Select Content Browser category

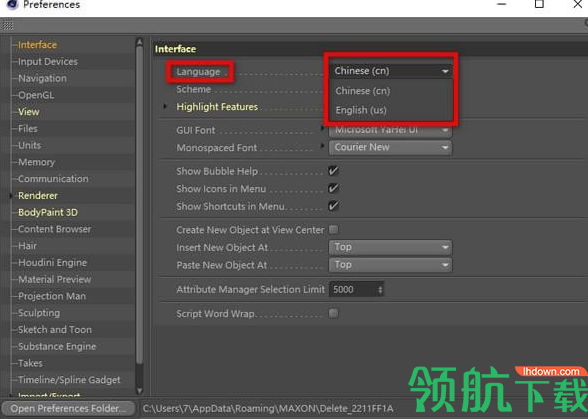click(55, 229)
